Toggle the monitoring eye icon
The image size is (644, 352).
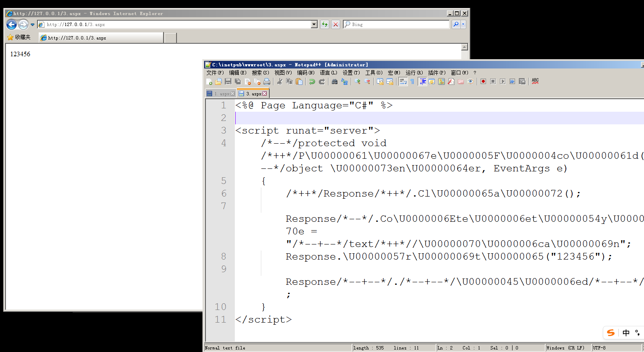tap(471, 81)
